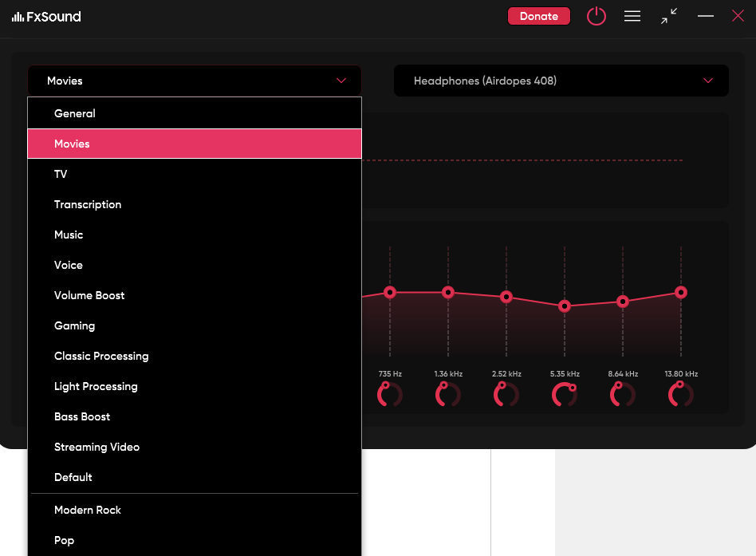
Task: Collapse the Movies preset dropdown
Action: coord(195,81)
